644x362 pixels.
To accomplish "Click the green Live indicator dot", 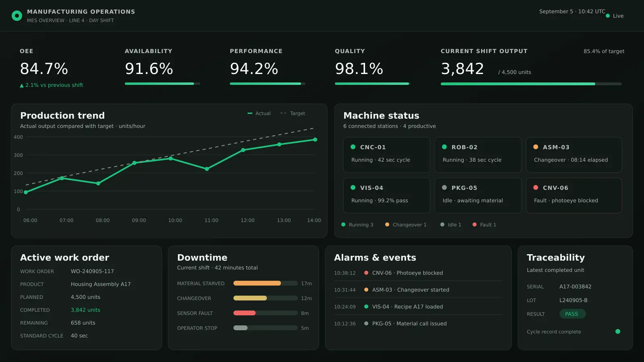I will point(608,16).
